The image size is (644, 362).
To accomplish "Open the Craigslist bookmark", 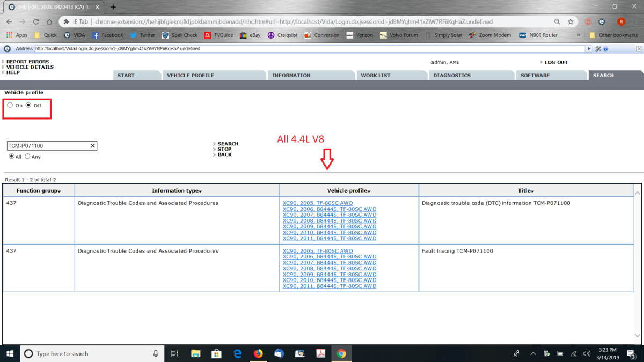I will pos(282,35).
